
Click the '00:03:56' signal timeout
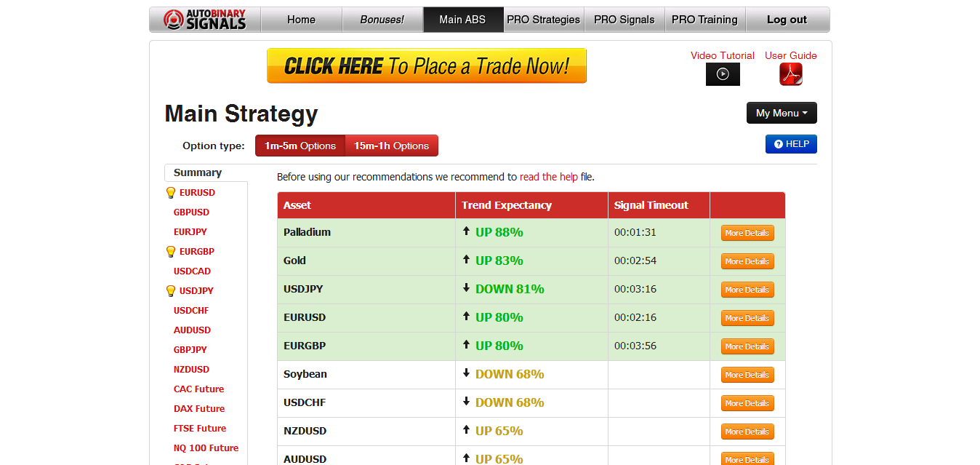[635, 346]
